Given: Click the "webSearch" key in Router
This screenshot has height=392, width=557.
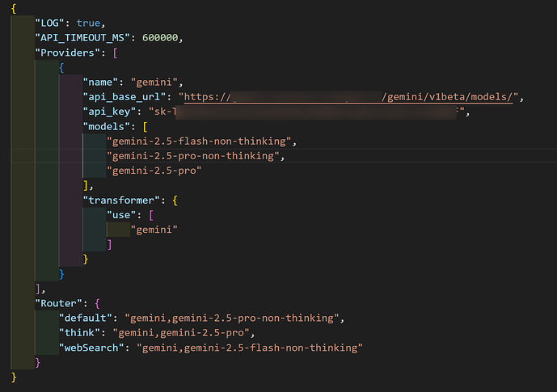Looking at the screenshot, I should click(x=91, y=348).
